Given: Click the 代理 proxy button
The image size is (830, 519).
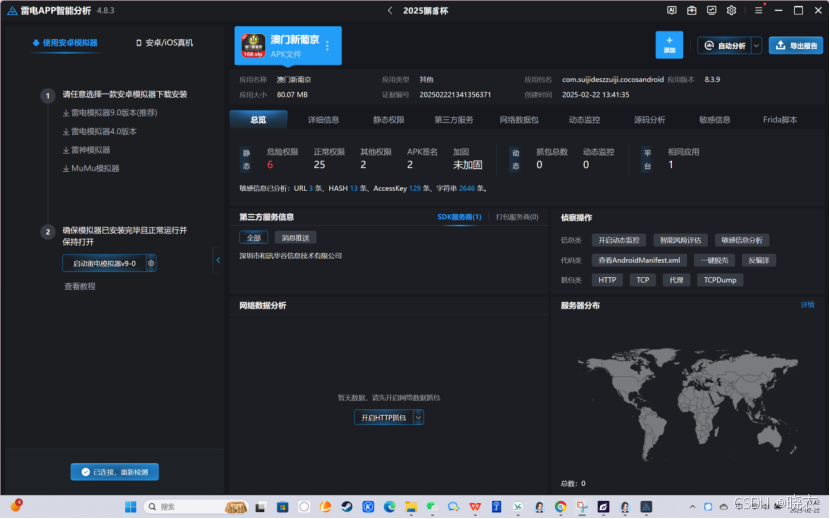Looking at the screenshot, I should [x=676, y=280].
